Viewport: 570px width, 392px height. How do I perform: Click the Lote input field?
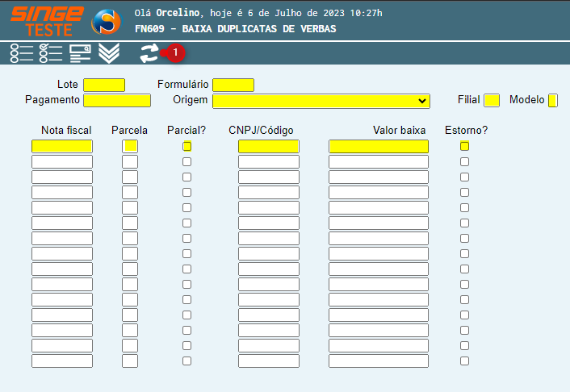pos(104,85)
